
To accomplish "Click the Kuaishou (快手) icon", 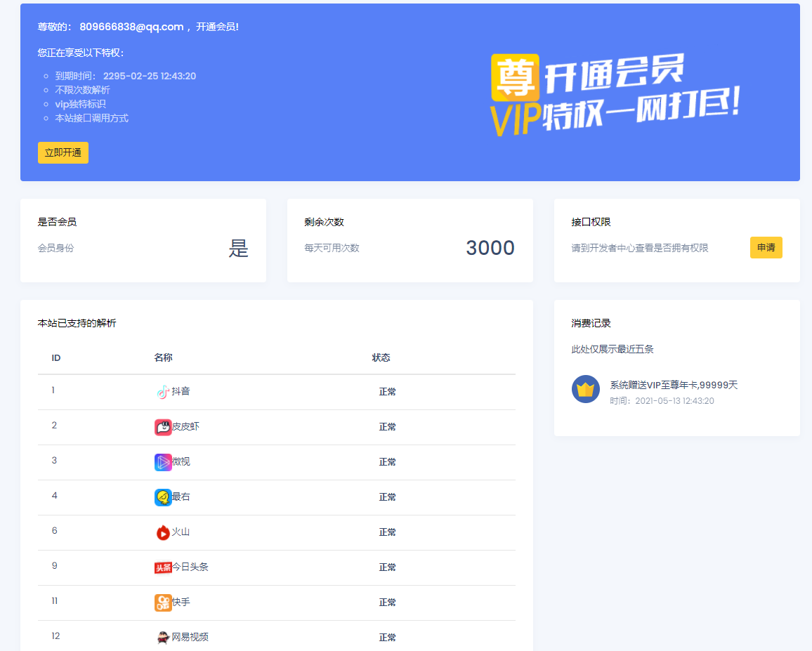I will [x=163, y=603].
